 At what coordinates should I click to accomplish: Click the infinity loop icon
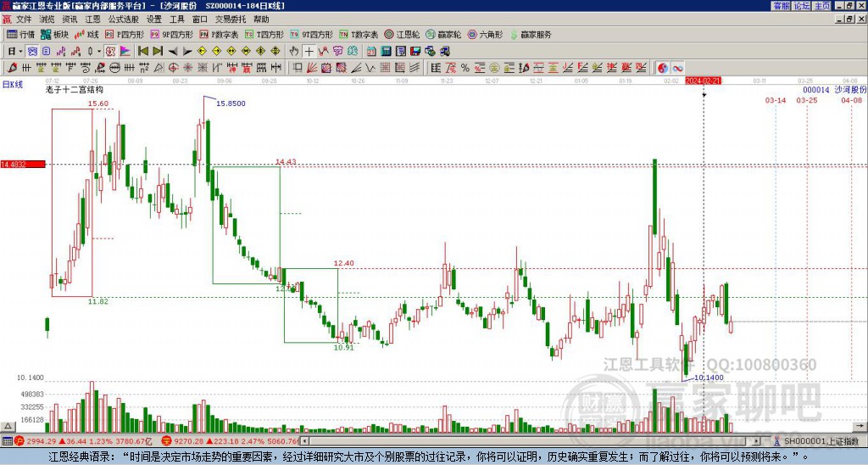point(677,68)
